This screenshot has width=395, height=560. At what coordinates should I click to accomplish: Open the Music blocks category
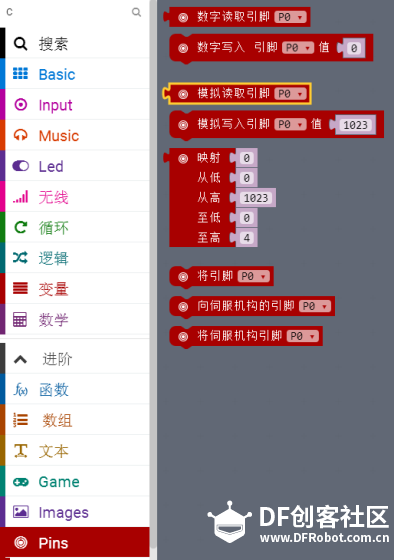coord(75,136)
